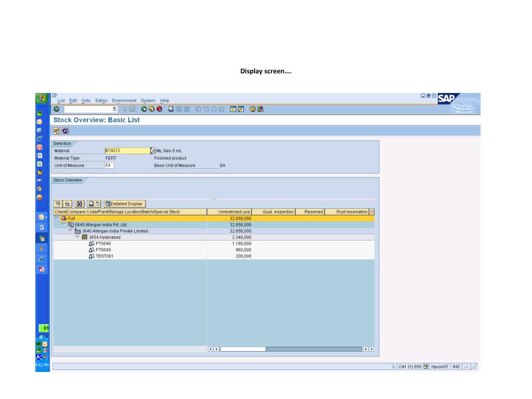The width and height of the screenshot is (532, 399).
Task: Click the Print icon in standard toolbar
Action: [x=170, y=109]
